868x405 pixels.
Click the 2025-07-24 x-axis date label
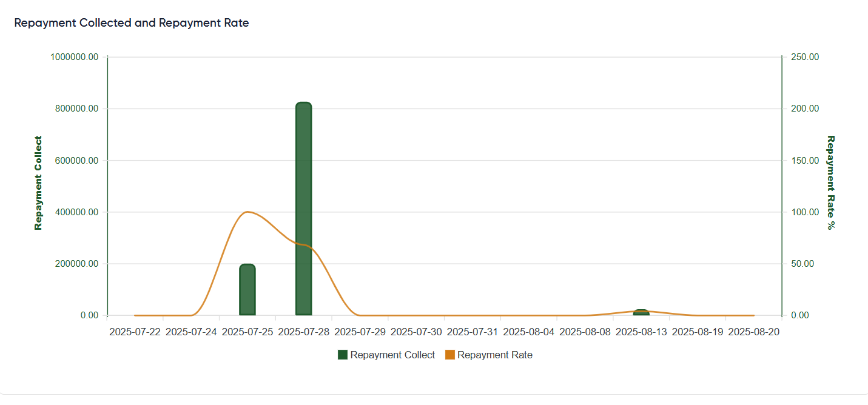(191, 332)
